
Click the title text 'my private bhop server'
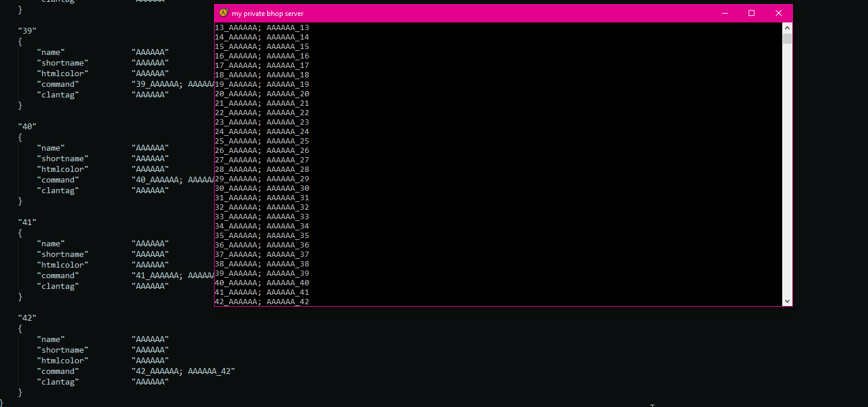268,13
